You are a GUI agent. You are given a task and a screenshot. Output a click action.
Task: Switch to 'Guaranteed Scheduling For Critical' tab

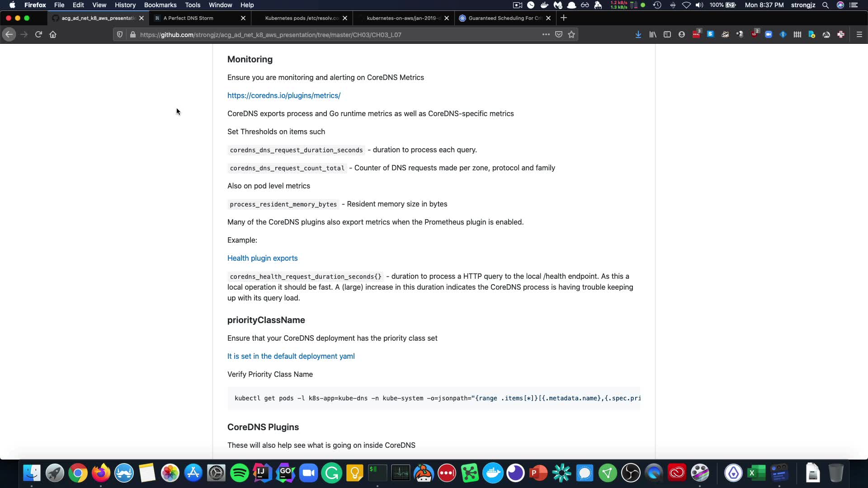(x=505, y=18)
